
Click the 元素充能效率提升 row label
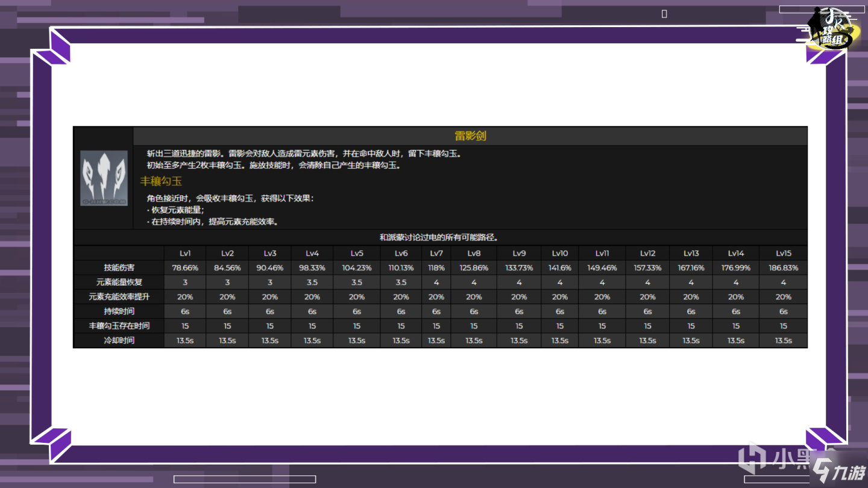click(119, 297)
